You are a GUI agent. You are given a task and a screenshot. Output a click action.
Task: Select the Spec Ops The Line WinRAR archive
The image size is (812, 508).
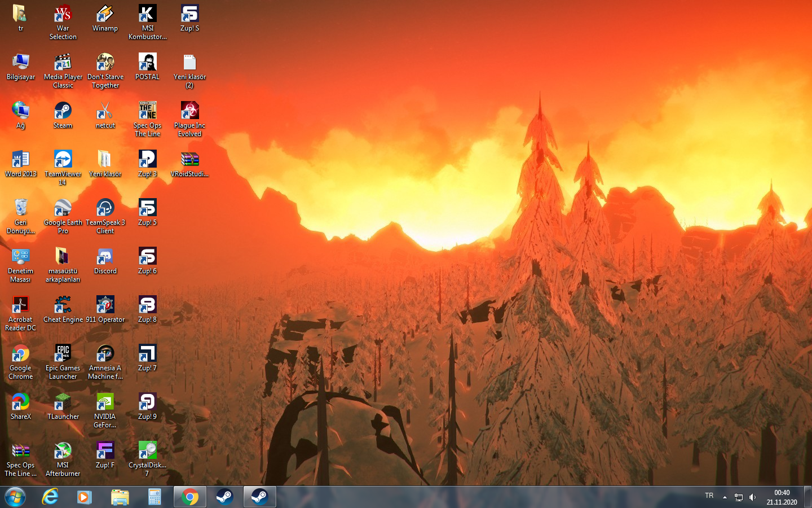tap(21, 459)
